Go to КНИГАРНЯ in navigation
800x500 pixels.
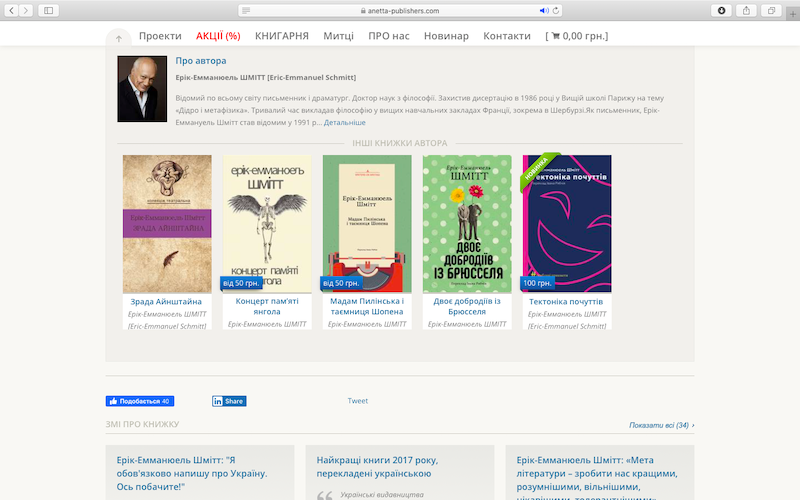[282, 36]
